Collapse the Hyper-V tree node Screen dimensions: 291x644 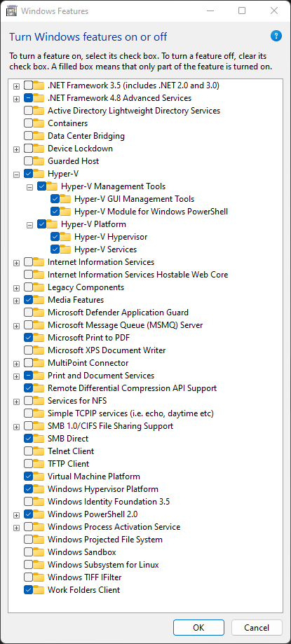[16, 174]
